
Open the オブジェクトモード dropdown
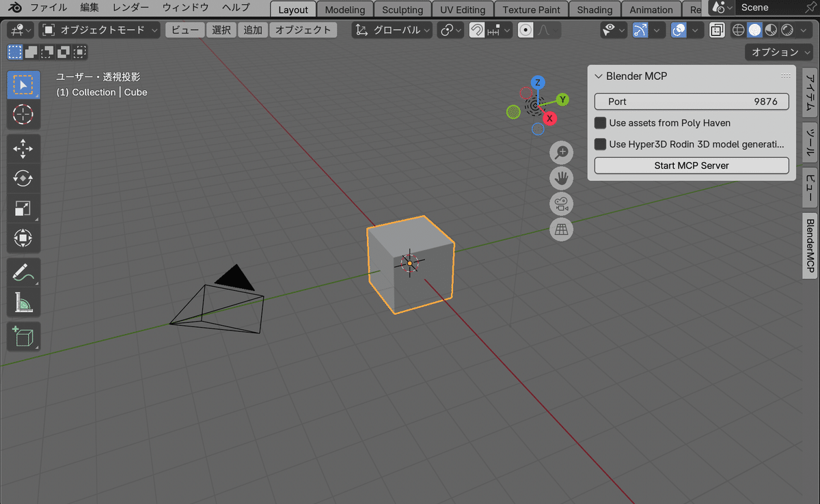(x=100, y=29)
